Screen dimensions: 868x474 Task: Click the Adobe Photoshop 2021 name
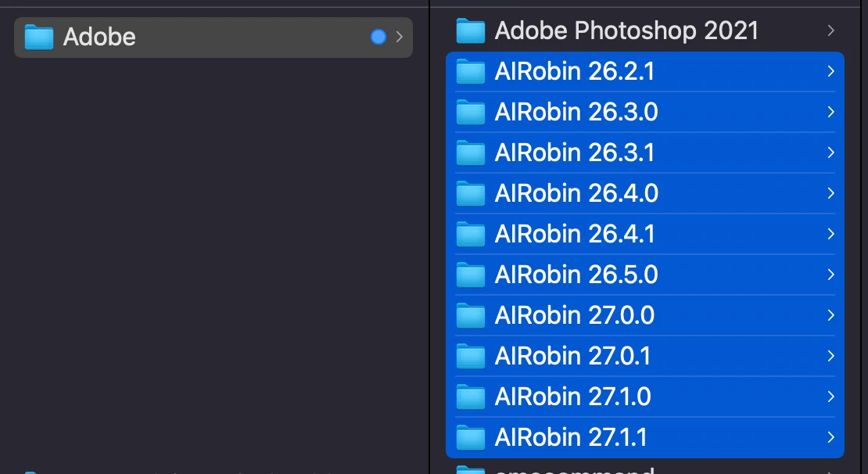pyautogui.click(x=626, y=31)
